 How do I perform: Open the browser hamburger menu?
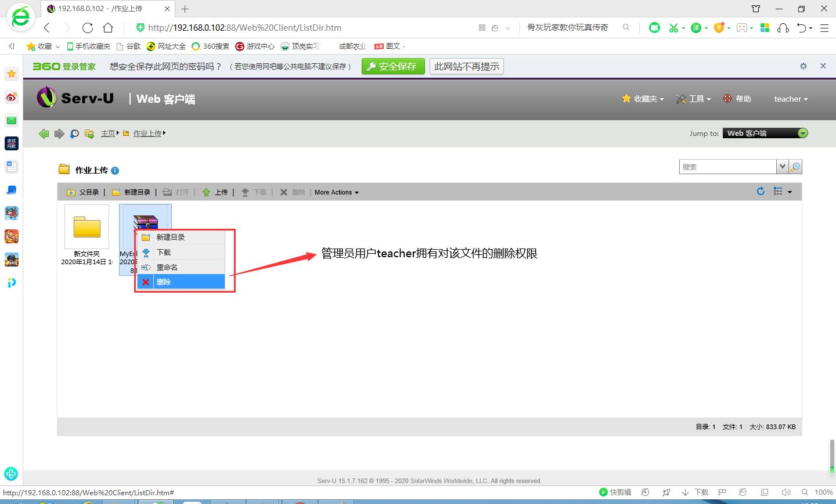click(824, 27)
